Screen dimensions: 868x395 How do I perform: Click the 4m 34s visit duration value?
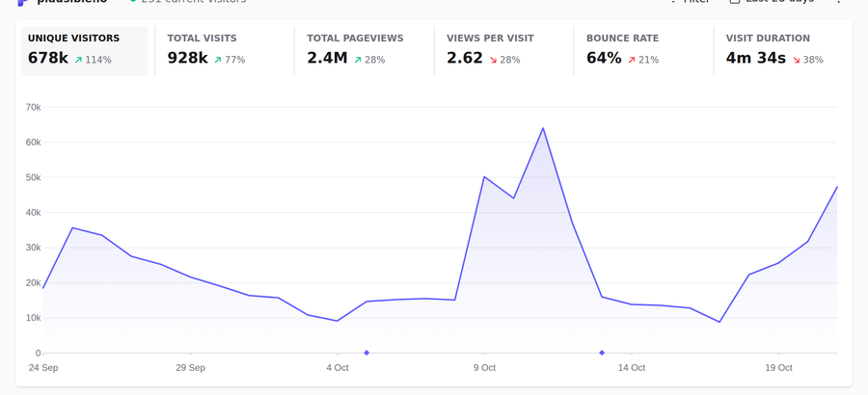point(755,58)
